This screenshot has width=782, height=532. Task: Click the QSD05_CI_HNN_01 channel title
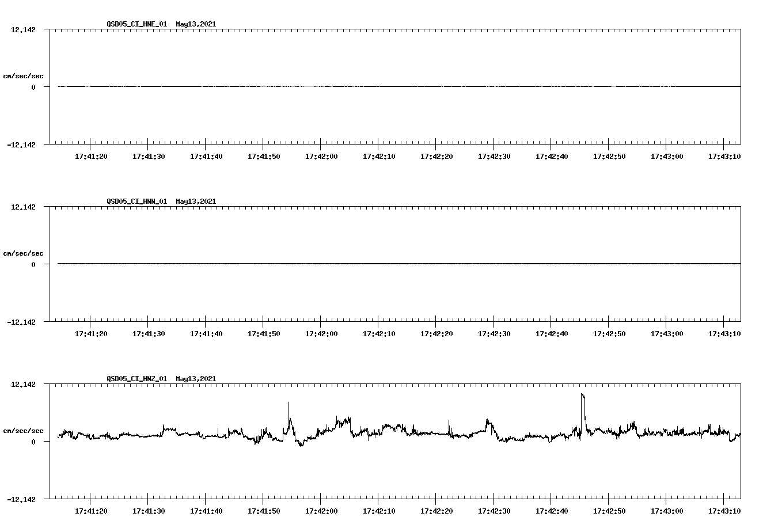(x=135, y=202)
